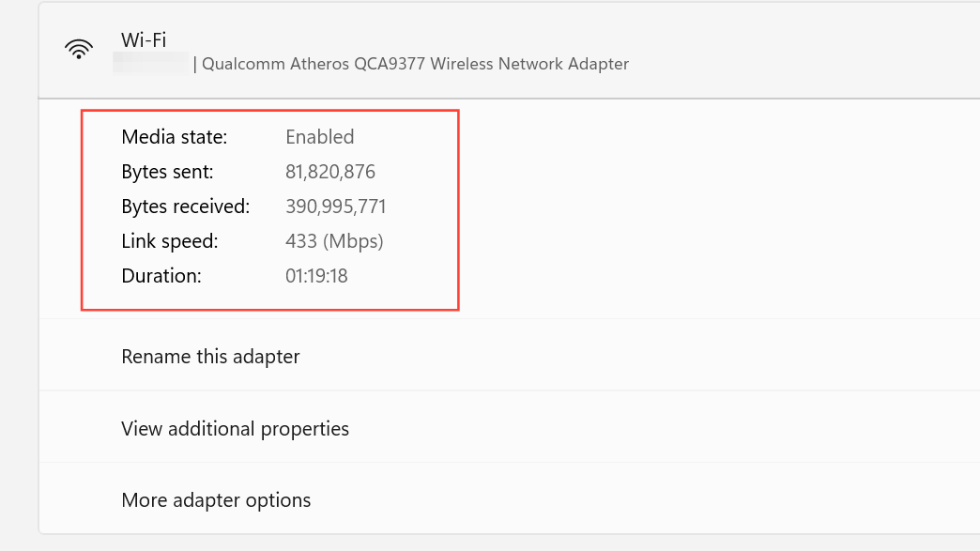Click the Bytes sent label
This screenshot has height=551, width=980.
(x=167, y=172)
